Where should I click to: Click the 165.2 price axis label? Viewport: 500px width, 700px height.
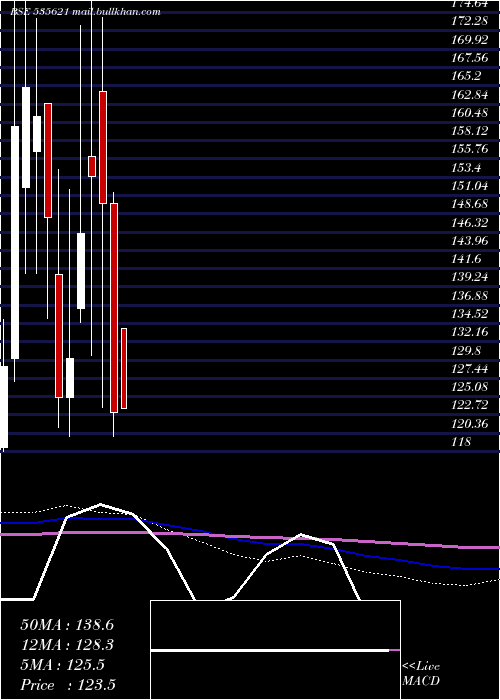click(466, 76)
